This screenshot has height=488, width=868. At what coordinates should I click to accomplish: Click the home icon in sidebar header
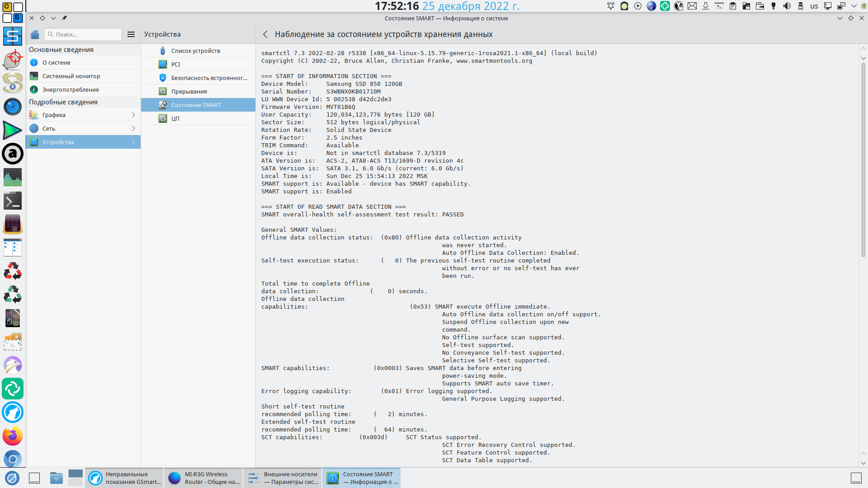pyautogui.click(x=35, y=34)
